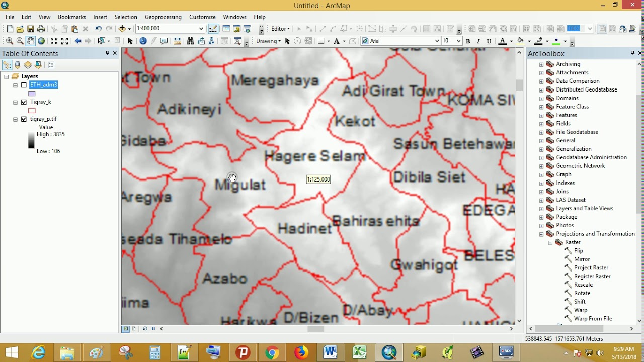The image size is (644, 362).
Task: Open the font size dropdown
Action: [x=458, y=41]
